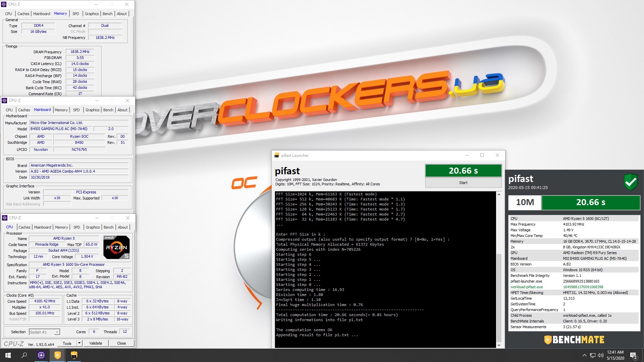The width and height of the screenshot is (644, 362).
Task: Switch to Bench tab in bottom CPU-Z window
Action: pyautogui.click(x=108, y=227)
